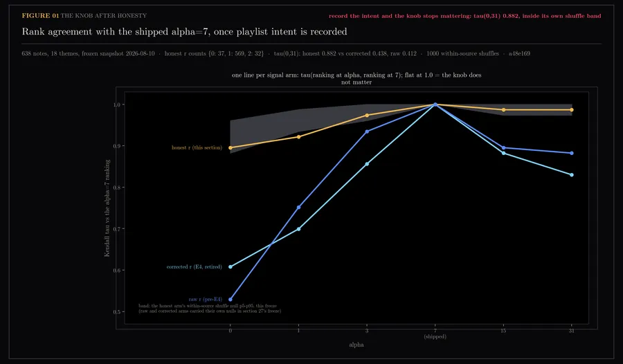Click the y-axis label 'Kendall tau vs the alpha=7 ranking'
This screenshot has width=623, height=364.
point(107,208)
